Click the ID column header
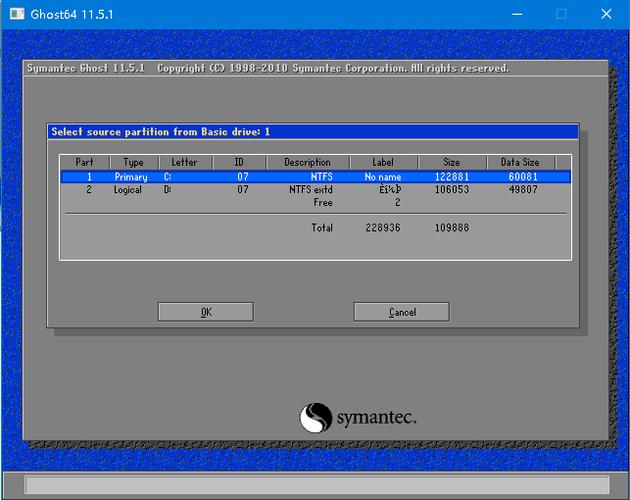 tap(239, 162)
